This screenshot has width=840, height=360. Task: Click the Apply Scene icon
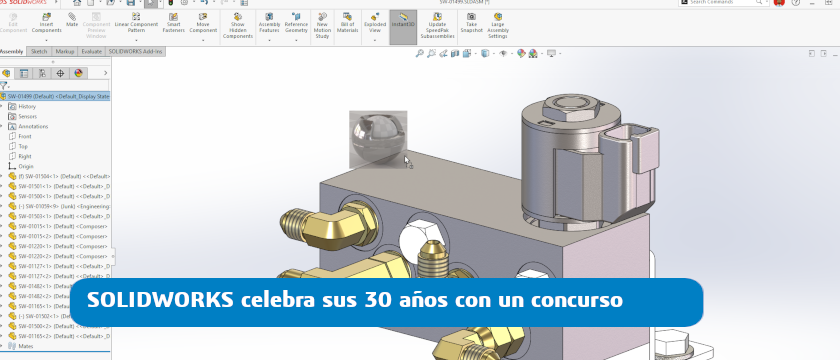point(532,54)
